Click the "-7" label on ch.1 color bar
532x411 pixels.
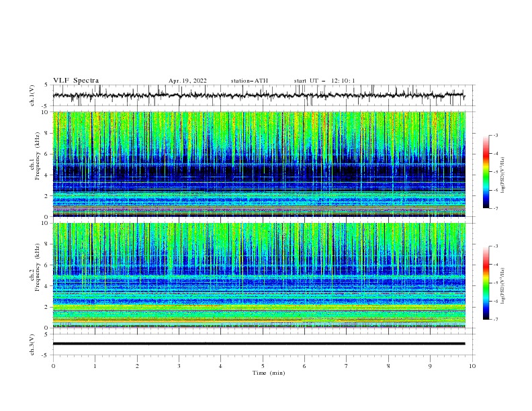496,208
